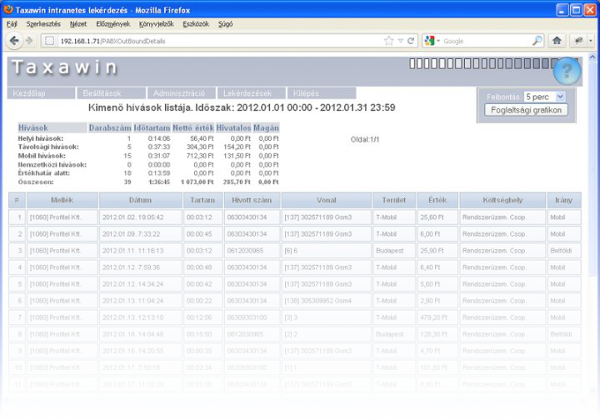The image size is (600, 420).
Task: Click the reload page icon
Action: [411, 41]
